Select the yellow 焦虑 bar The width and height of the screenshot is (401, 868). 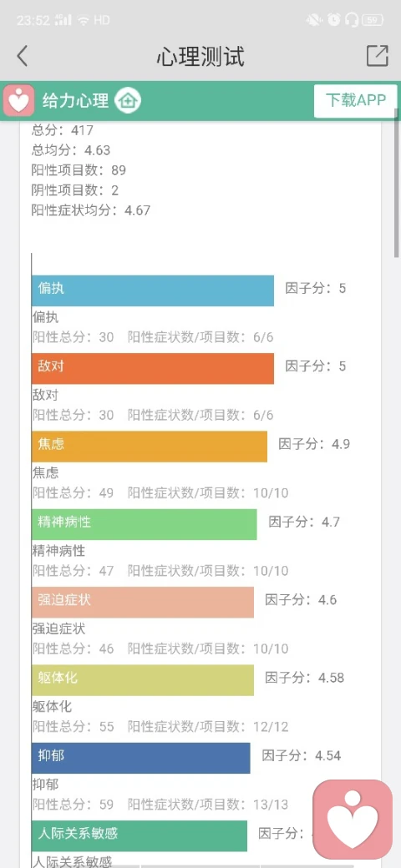[150, 447]
